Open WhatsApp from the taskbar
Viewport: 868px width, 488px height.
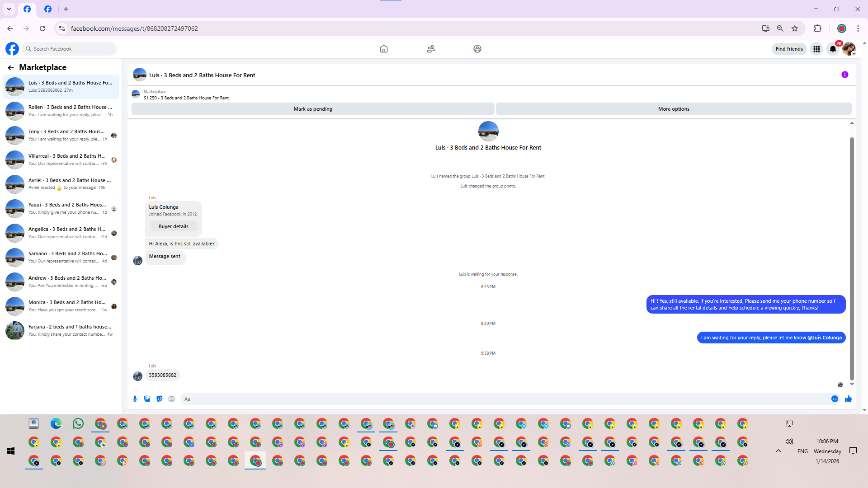coord(78,423)
